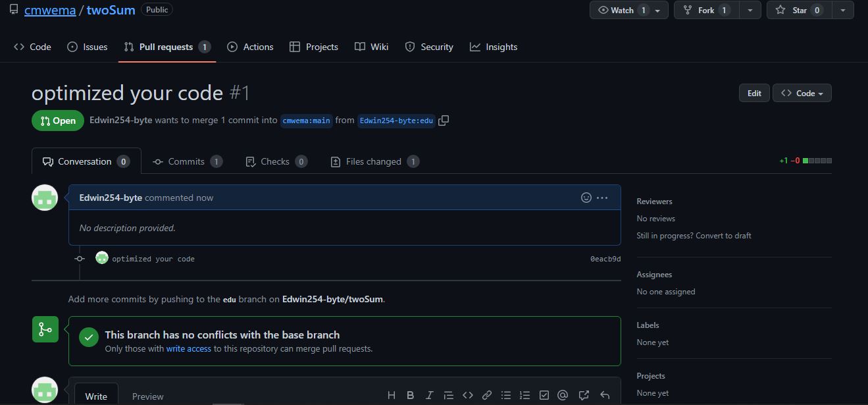Switch to Preview tab in comment editor
The image size is (868, 405).
click(148, 396)
